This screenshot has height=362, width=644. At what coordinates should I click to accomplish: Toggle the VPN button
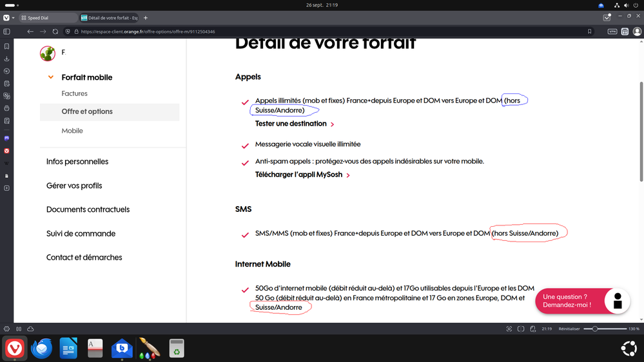click(612, 32)
